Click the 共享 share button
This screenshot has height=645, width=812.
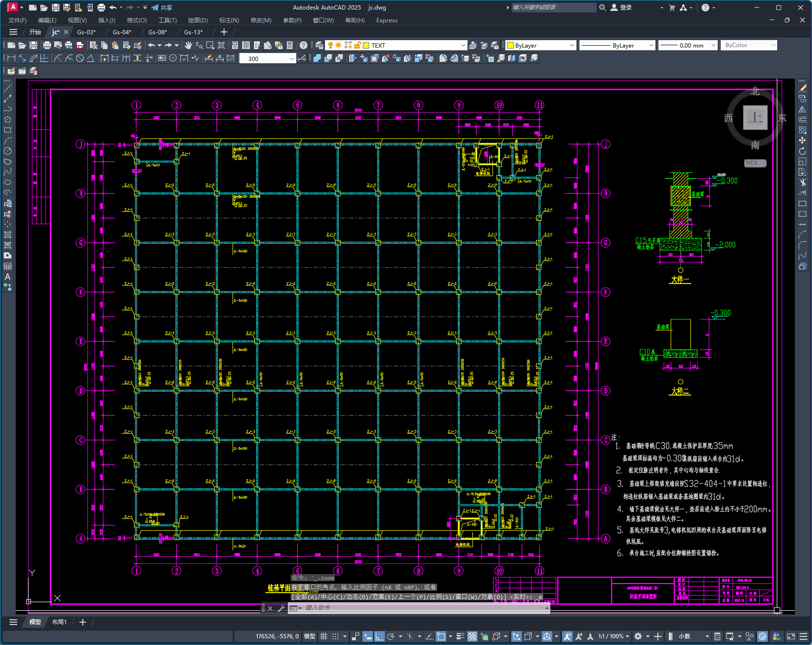click(x=162, y=8)
